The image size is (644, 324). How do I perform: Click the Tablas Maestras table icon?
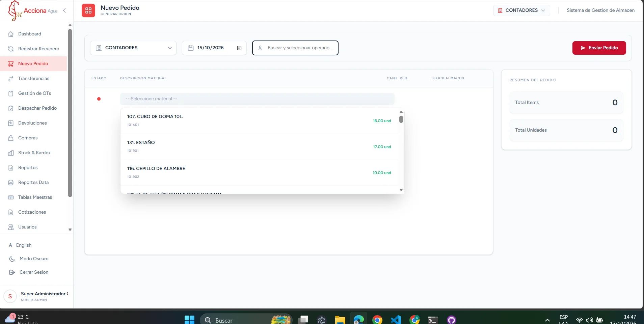(11, 197)
